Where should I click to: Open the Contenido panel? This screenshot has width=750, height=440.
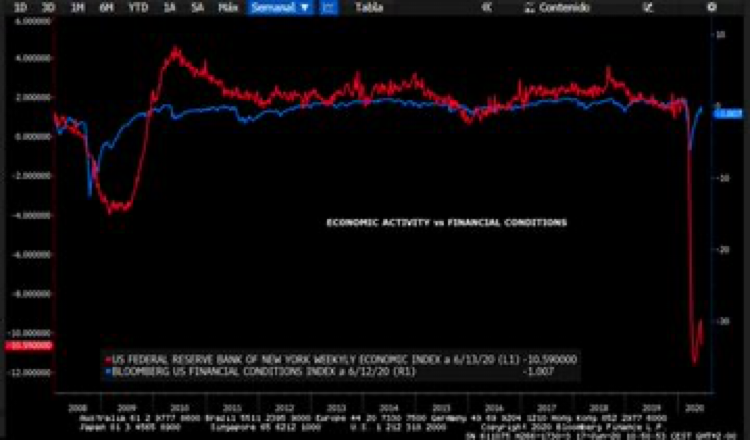click(560, 7)
